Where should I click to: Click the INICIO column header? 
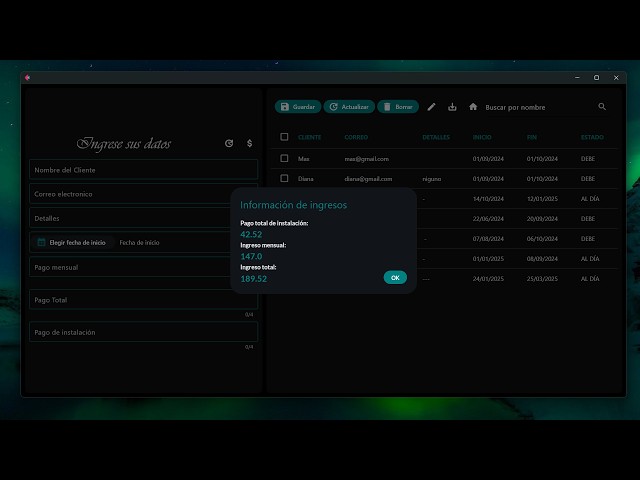[x=482, y=137]
